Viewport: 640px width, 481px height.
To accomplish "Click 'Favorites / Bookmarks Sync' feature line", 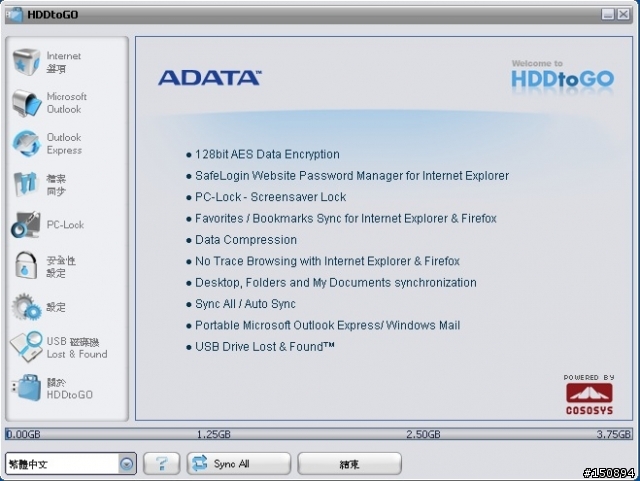I will (x=346, y=218).
